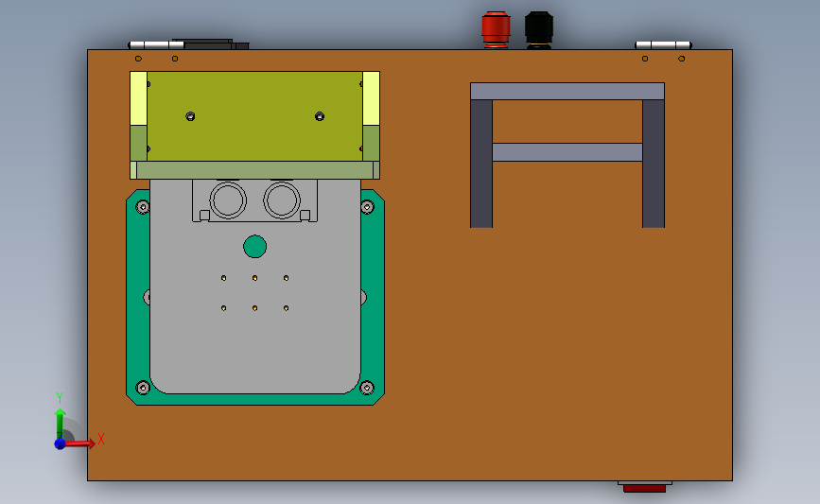The height and width of the screenshot is (504, 820).
Task: Click the blue Z axis ball
Action: (60, 443)
